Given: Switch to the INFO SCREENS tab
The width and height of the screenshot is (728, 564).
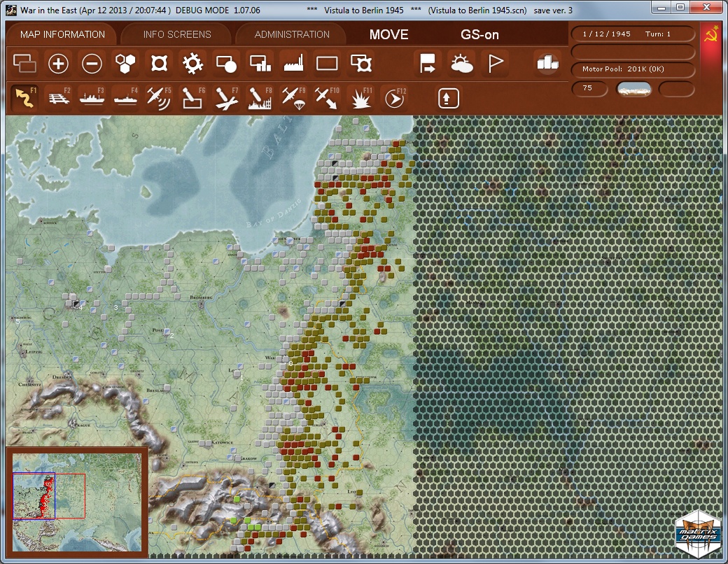Looking at the screenshot, I should pos(176,34).
